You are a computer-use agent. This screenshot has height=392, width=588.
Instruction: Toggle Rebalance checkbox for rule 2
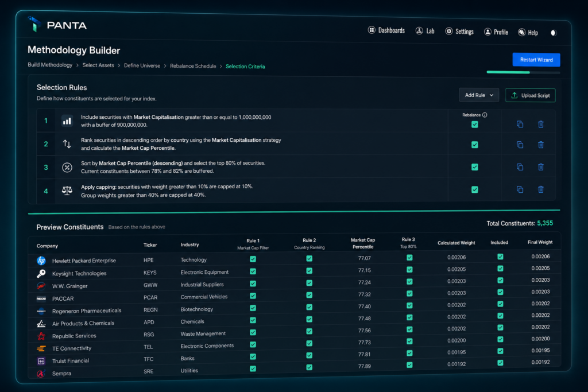click(475, 145)
